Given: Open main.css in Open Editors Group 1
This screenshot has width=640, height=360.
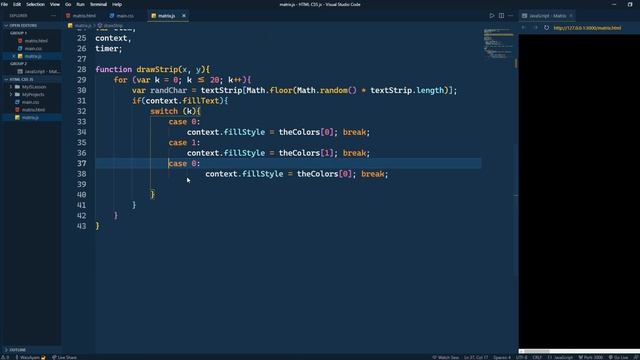Looking at the screenshot, I should tap(33, 49).
